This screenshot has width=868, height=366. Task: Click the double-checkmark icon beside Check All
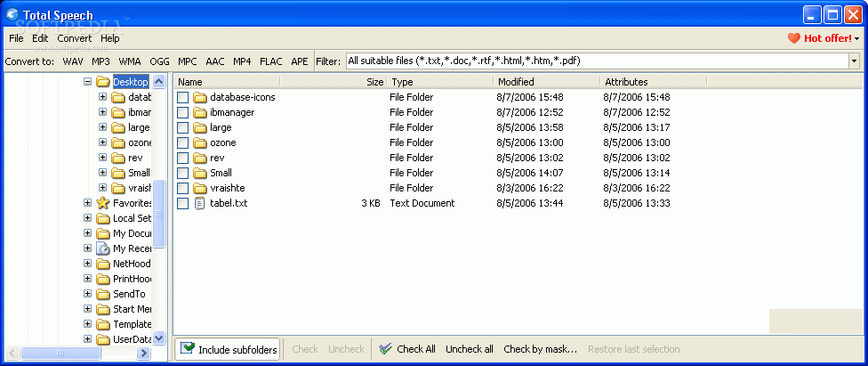pyautogui.click(x=386, y=349)
